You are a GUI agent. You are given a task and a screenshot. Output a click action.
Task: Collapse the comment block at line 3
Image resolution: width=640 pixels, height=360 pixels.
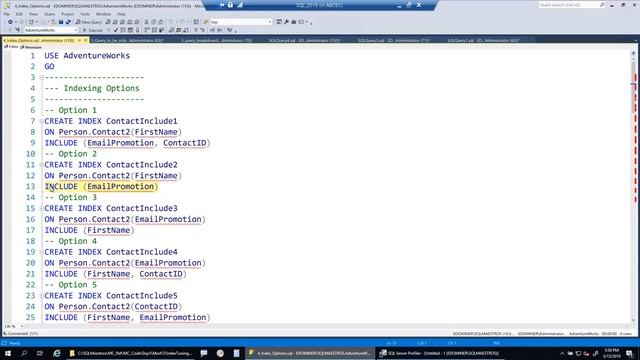[x=41, y=78]
